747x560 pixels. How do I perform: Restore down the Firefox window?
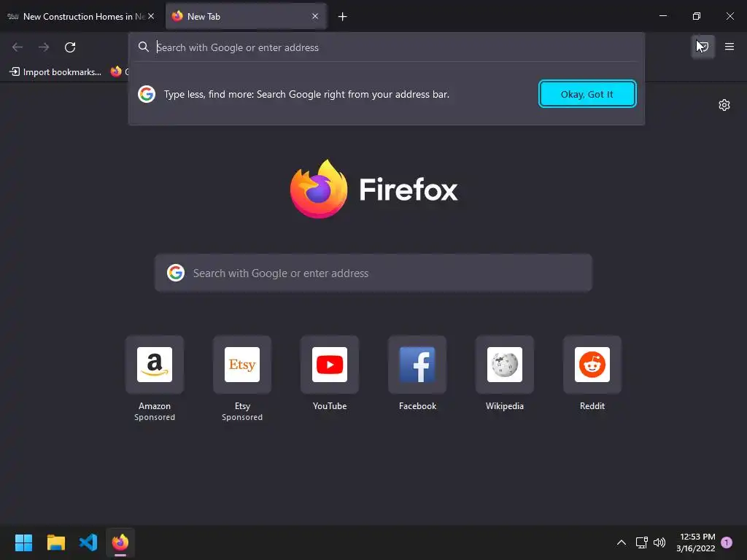pos(697,16)
